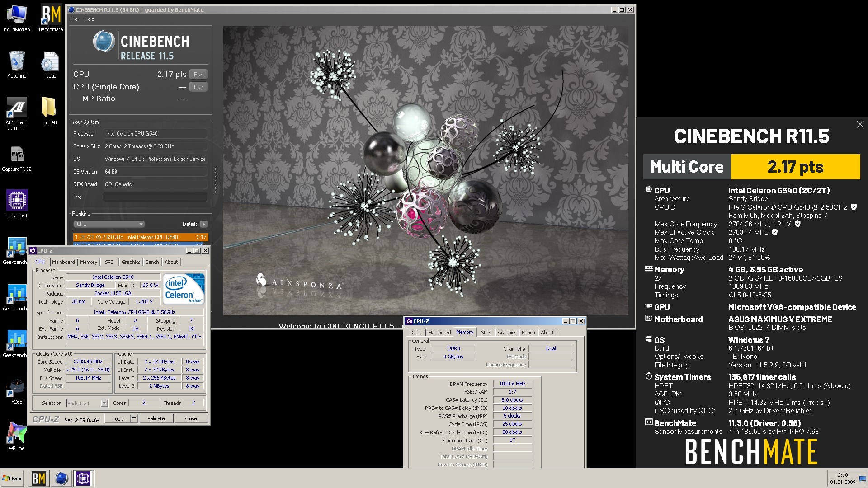
Task: Open CapturePNG2 desktop icon
Action: [17, 158]
